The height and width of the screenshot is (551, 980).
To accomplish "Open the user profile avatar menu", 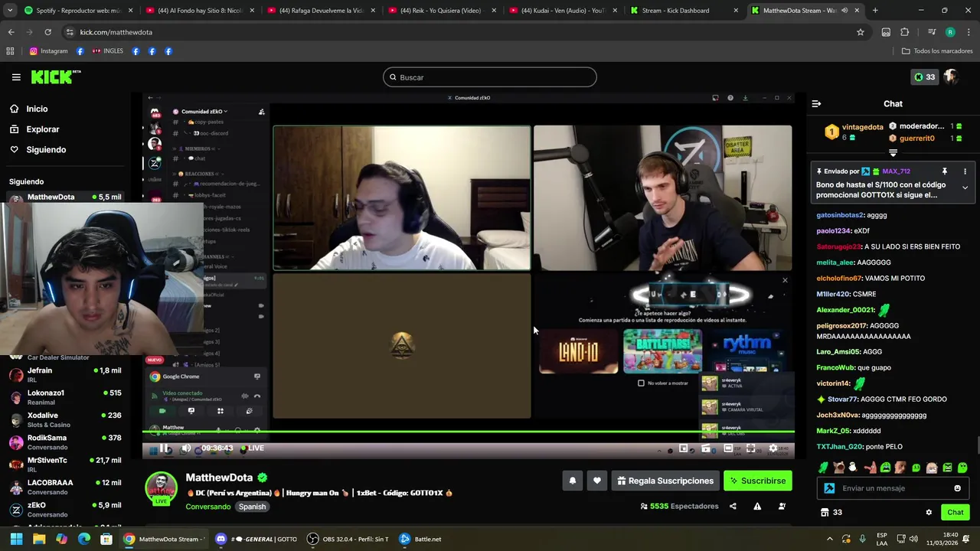I will (951, 77).
